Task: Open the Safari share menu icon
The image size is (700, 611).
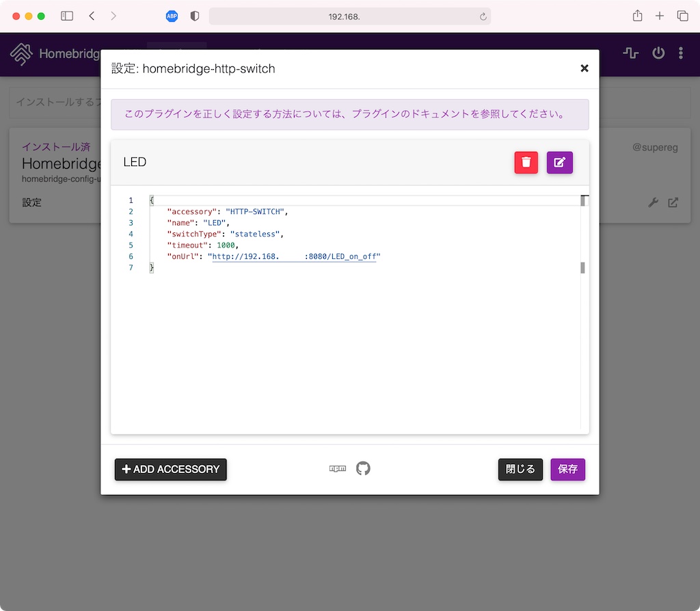Action: tap(638, 16)
